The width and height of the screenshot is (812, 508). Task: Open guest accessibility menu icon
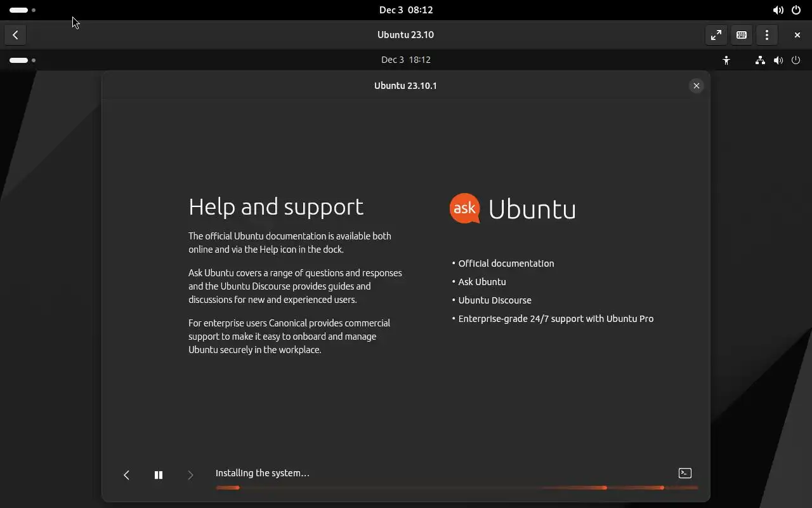point(726,60)
